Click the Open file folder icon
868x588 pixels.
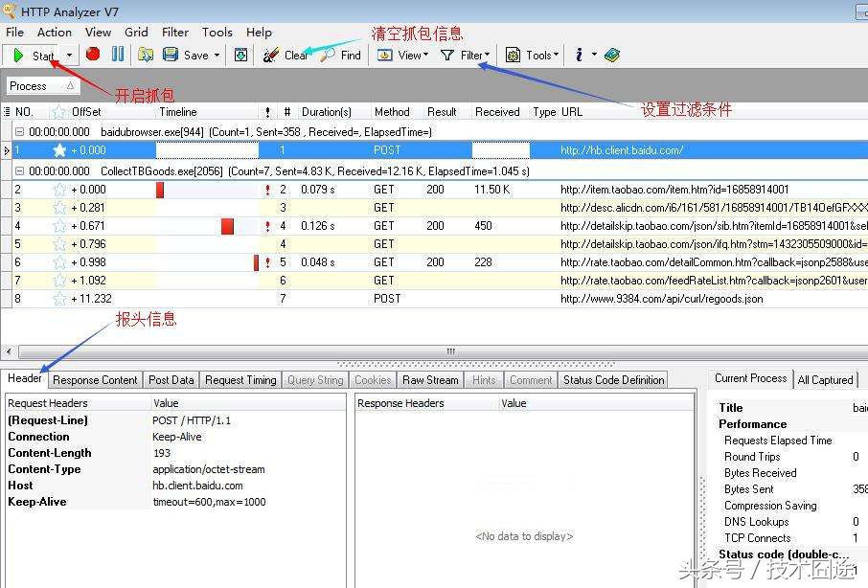(146, 55)
